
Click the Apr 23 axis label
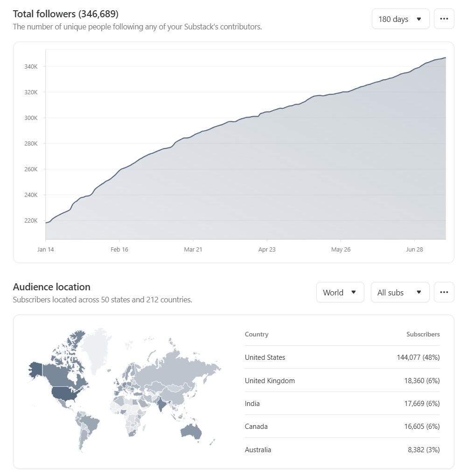click(267, 249)
